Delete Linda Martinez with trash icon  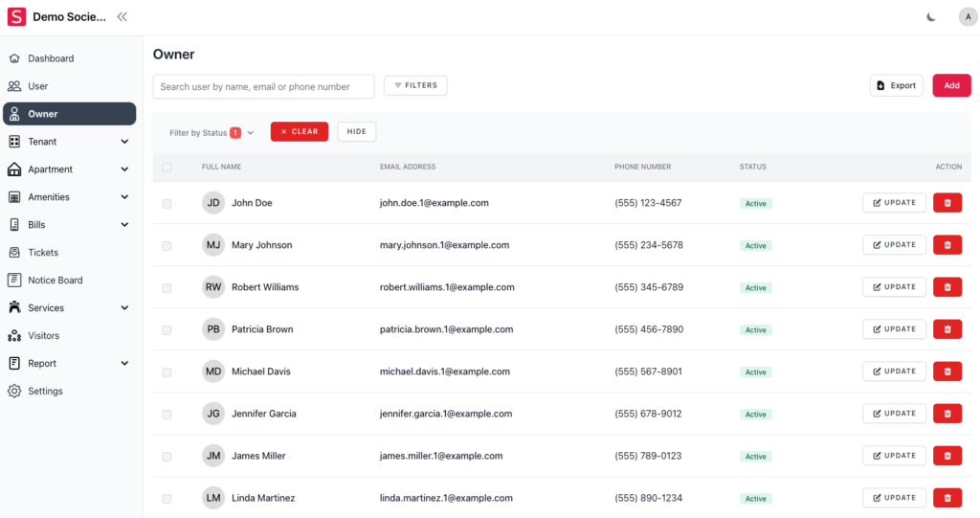947,498
